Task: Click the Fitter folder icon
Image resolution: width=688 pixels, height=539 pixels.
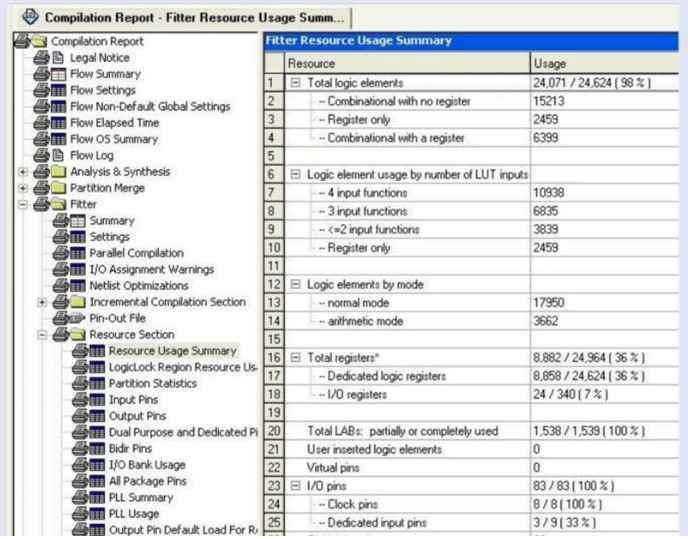Action: tap(58, 204)
